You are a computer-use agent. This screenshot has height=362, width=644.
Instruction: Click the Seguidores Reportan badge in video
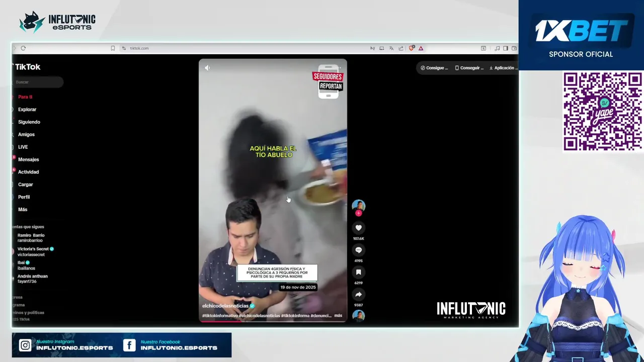point(328,81)
